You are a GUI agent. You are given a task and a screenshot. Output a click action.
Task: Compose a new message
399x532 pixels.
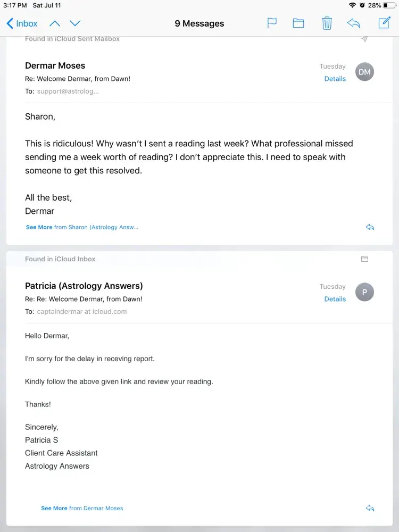[x=384, y=23]
